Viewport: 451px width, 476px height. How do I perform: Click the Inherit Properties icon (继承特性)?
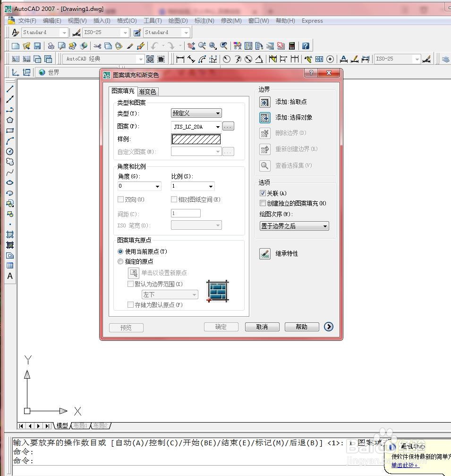click(264, 253)
